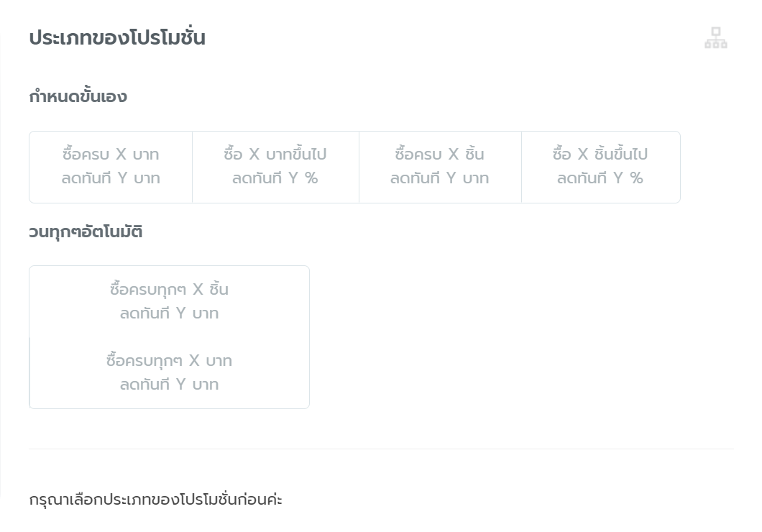Click ลดทันที Y % under ซื้อ X บาทขึ้นไป
Viewport: 762px width, 532px height.
coord(275,178)
